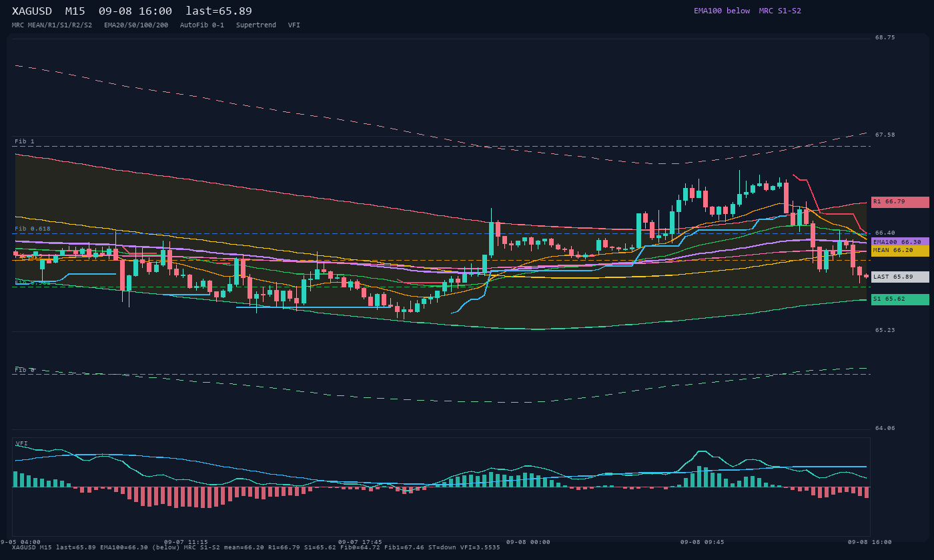This screenshot has height=560, width=934.
Task: Select the "MRC MEAN/R1/S1/R2/S2" indicator legend entry
Action: point(52,25)
